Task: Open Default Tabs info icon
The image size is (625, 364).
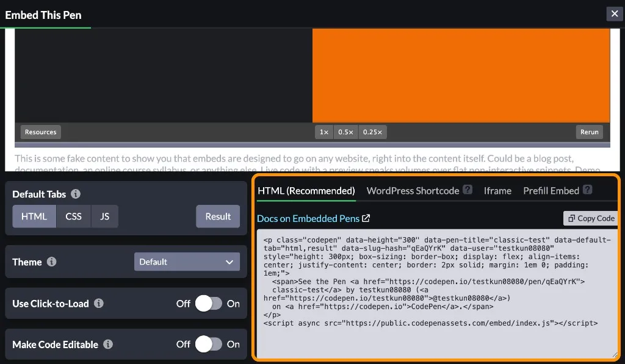Action: [x=76, y=194]
